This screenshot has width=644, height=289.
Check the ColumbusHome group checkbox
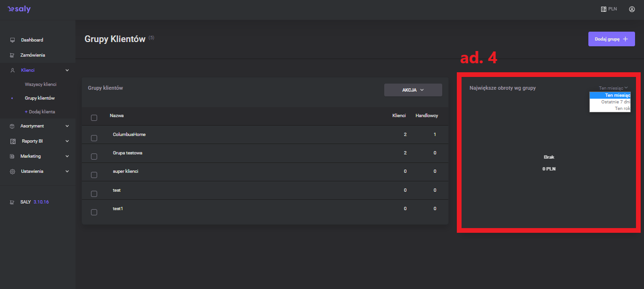click(x=94, y=138)
